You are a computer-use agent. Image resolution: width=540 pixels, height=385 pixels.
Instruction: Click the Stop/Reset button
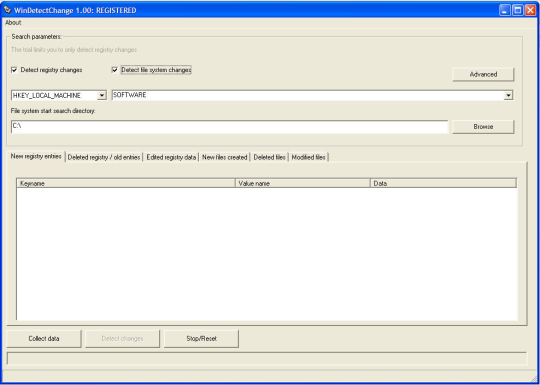click(x=201, y=339)
